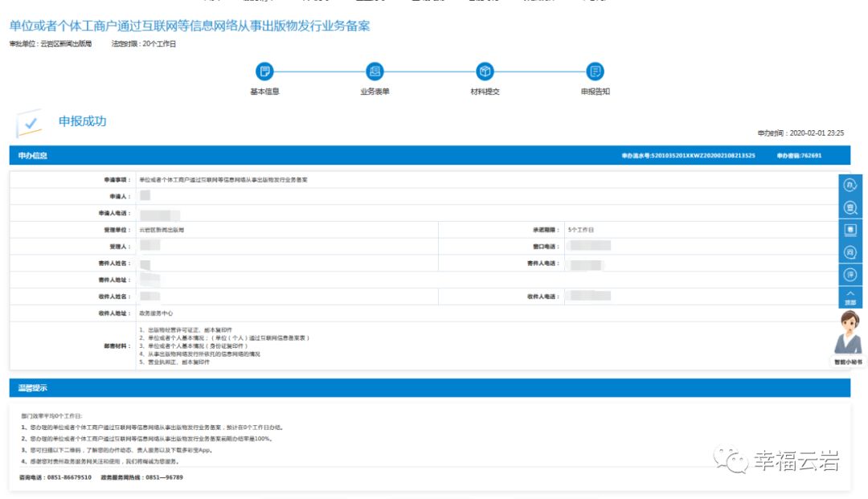The image size is (868, 499).
Task: Click the 收件人地址 value 政务服务中心
Action: [156, 313]
